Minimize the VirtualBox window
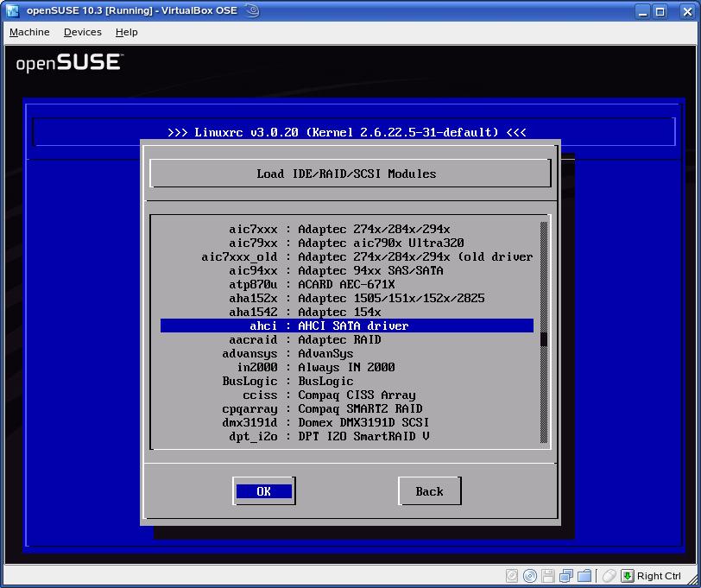Viewport: 701px width, 588px height. [x=643, y=11]
